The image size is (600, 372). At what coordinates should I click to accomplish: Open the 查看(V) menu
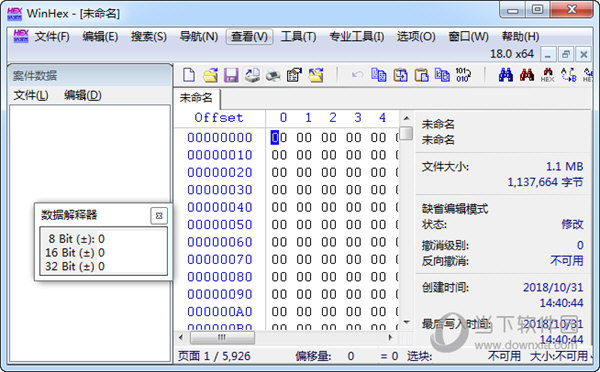(249, 37)
